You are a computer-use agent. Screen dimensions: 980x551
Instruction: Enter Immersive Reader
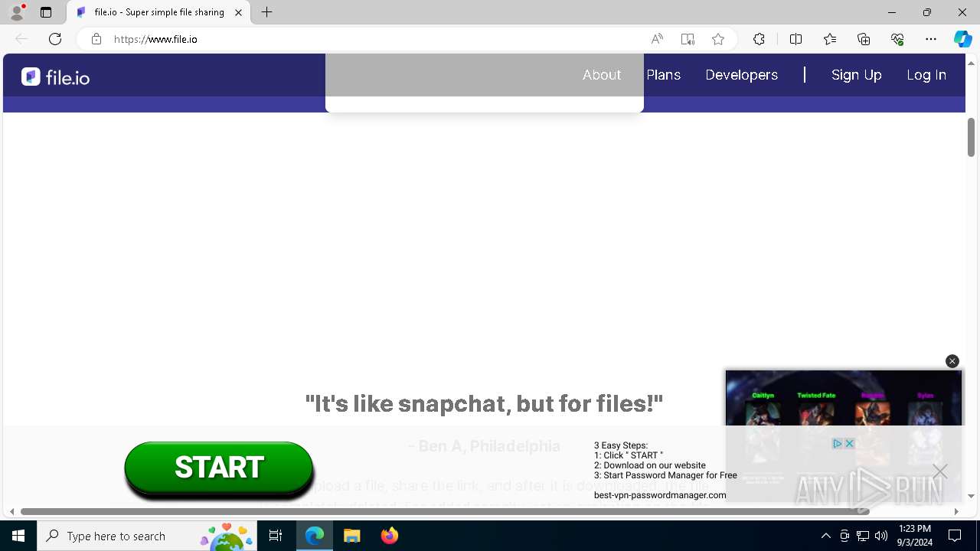click(688, 39)
